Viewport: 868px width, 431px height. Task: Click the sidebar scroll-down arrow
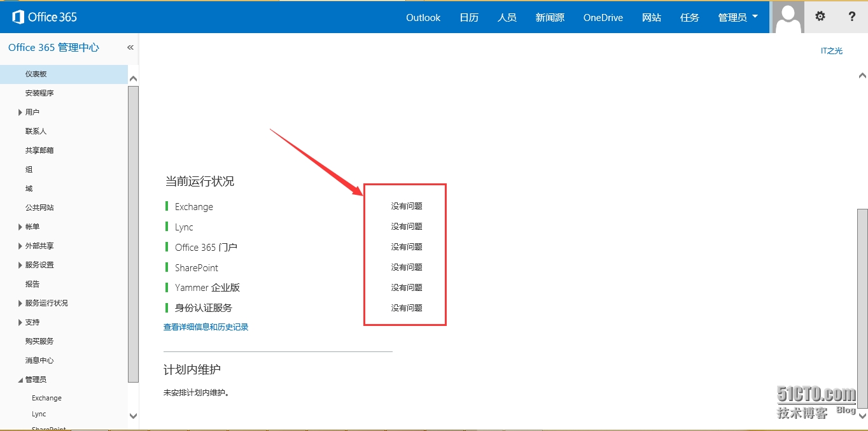point(133,416)
